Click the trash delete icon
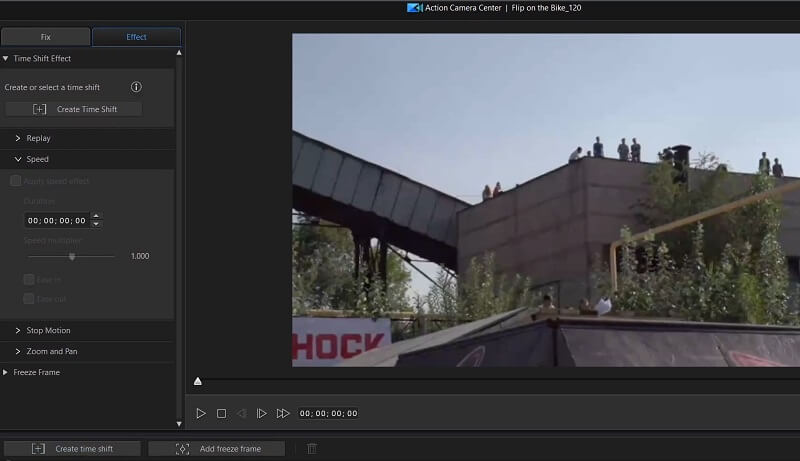 click(312, 449)
